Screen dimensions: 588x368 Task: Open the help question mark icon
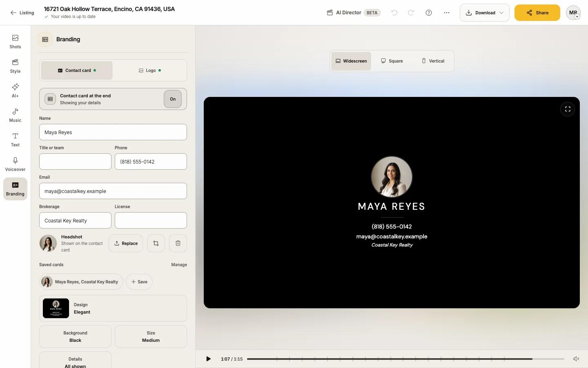(x=429, y=13)
